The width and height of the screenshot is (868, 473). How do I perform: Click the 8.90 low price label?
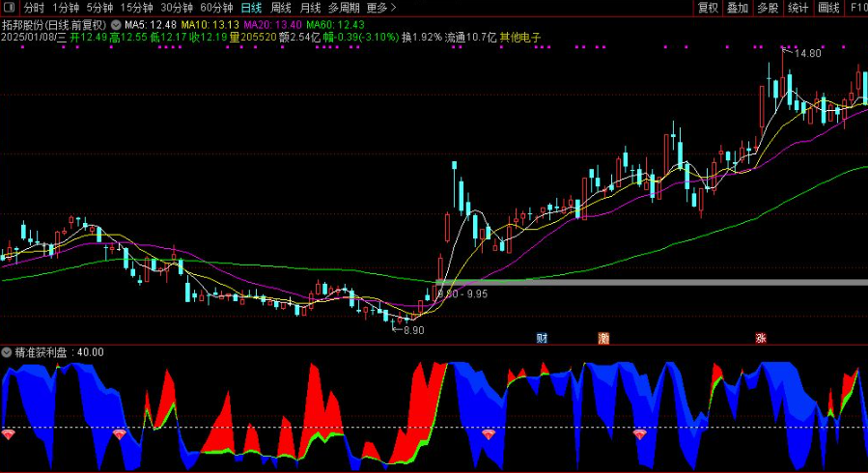pyautogui.click(x=414, y=330)
